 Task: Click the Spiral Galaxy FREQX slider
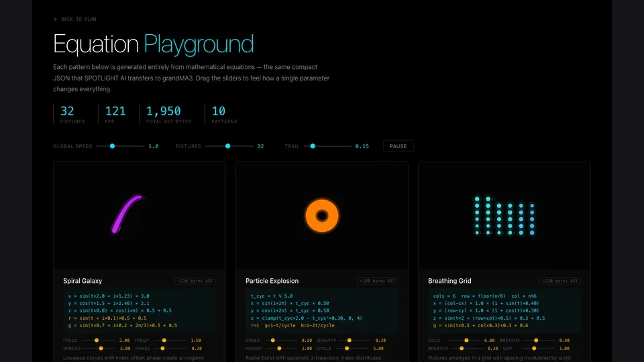[x=98, y=341]
